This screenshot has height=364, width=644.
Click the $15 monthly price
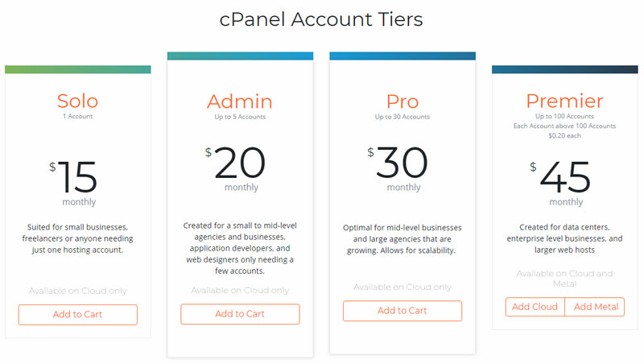coord(77,178)
